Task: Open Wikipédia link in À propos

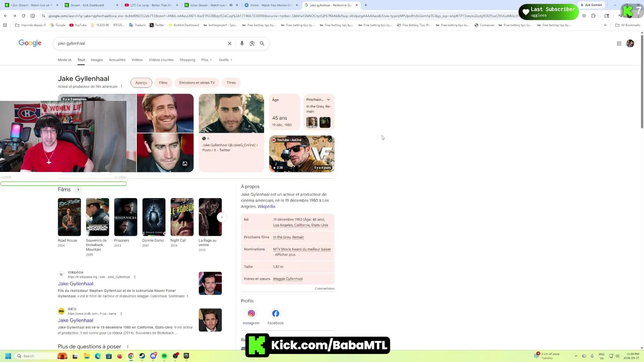Action: (266, 207)
